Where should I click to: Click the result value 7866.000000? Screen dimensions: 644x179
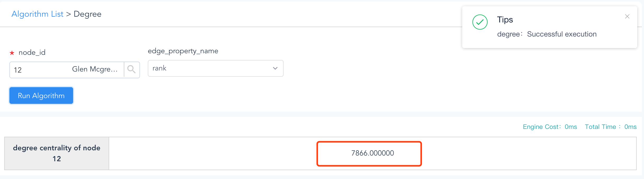pyautogui.click(x=372, y=153)
